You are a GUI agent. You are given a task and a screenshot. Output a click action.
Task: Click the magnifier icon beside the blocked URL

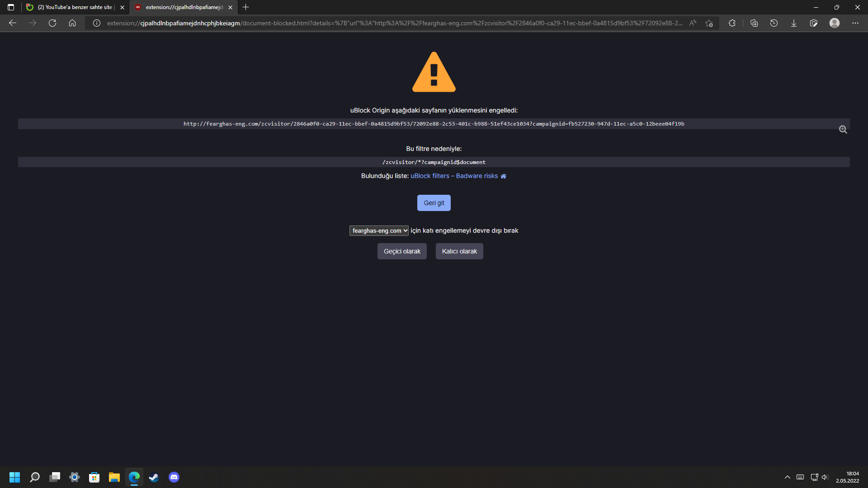point(843,130)
